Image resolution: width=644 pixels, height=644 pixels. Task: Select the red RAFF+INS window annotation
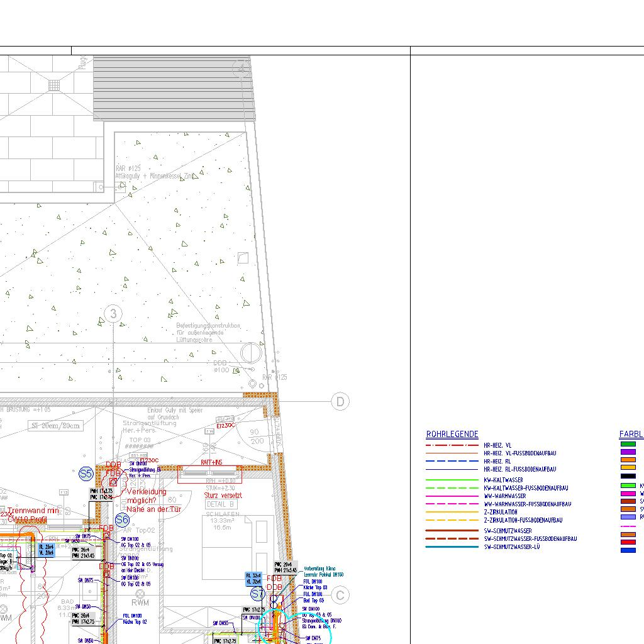click(211, 462)
